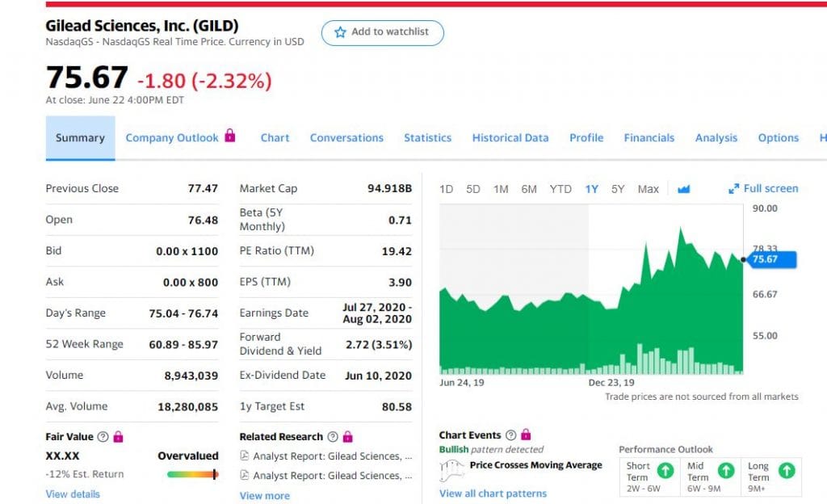Open the lock icon beside Company Outlook
Viewport: 827px width, 504px height.
click(x=230, y=136)
